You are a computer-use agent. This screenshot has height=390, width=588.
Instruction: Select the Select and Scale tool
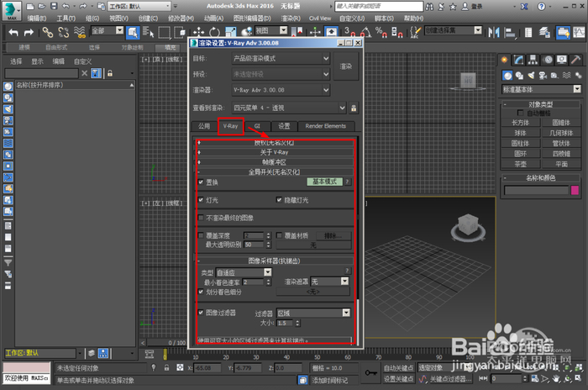tap(230, 32)
